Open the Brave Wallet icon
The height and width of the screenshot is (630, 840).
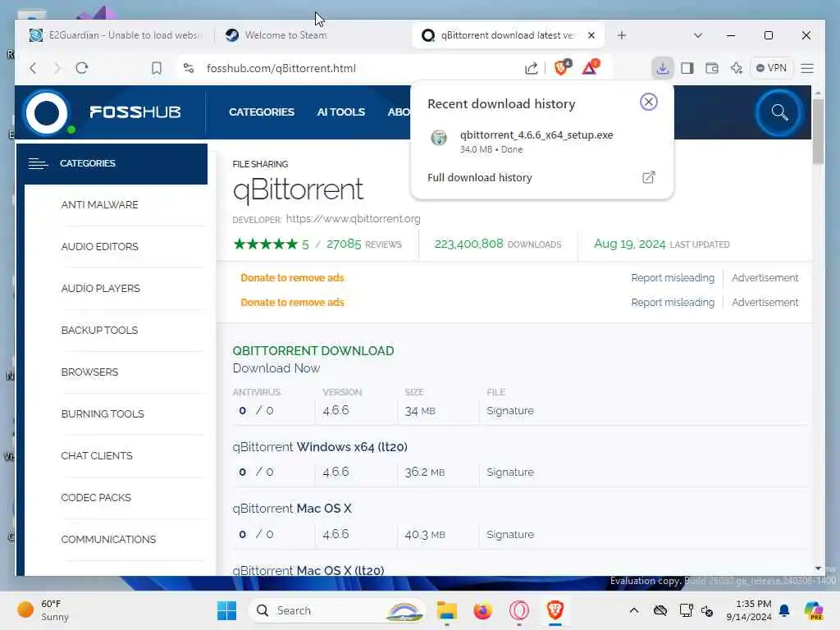(712, 68)
